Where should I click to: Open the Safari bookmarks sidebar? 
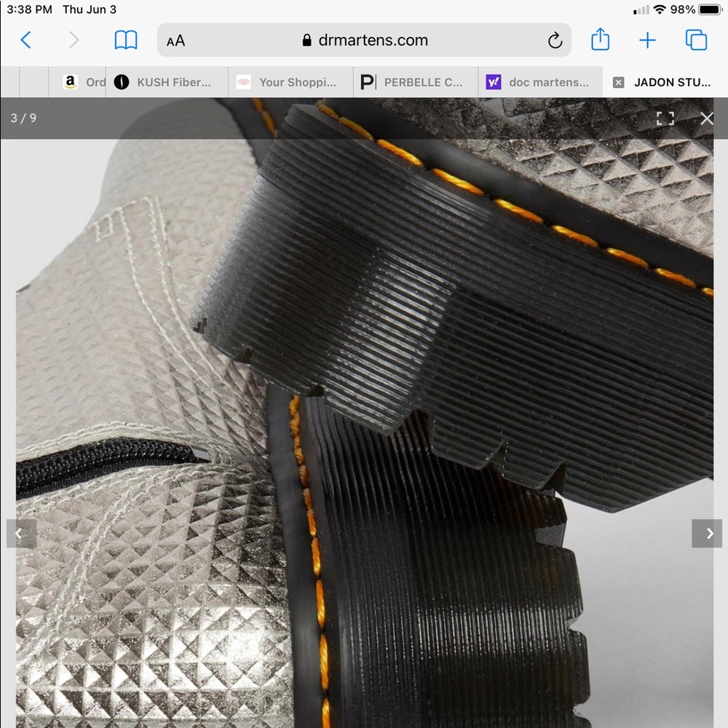click(126, 40)
